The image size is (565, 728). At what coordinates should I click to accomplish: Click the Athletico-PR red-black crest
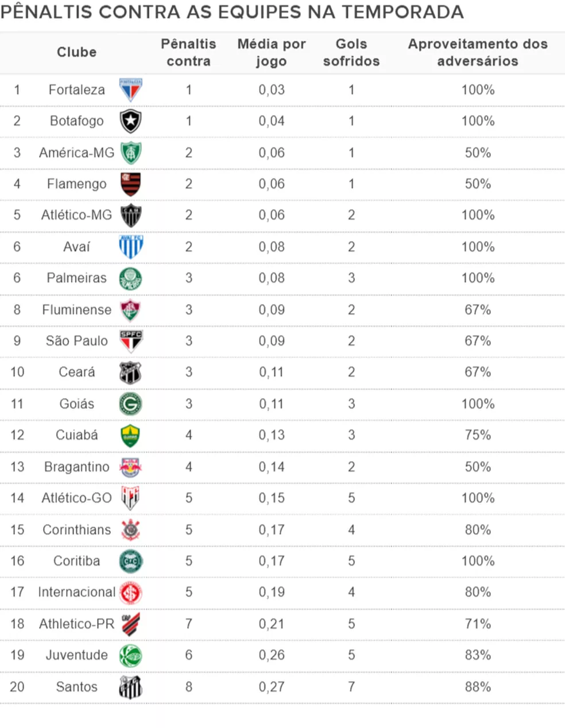pos(131,624)
